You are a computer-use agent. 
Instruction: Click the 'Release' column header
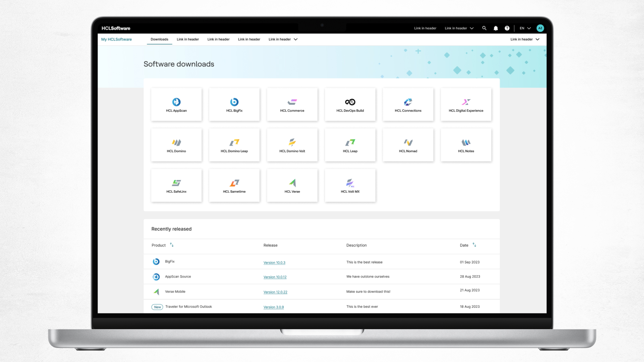pos(270,245)
